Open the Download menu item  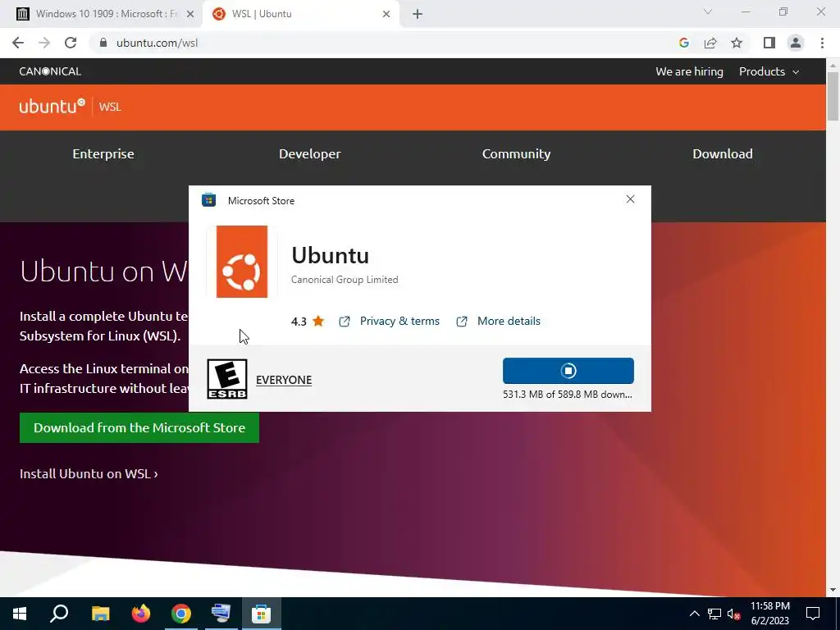[723, 153]
